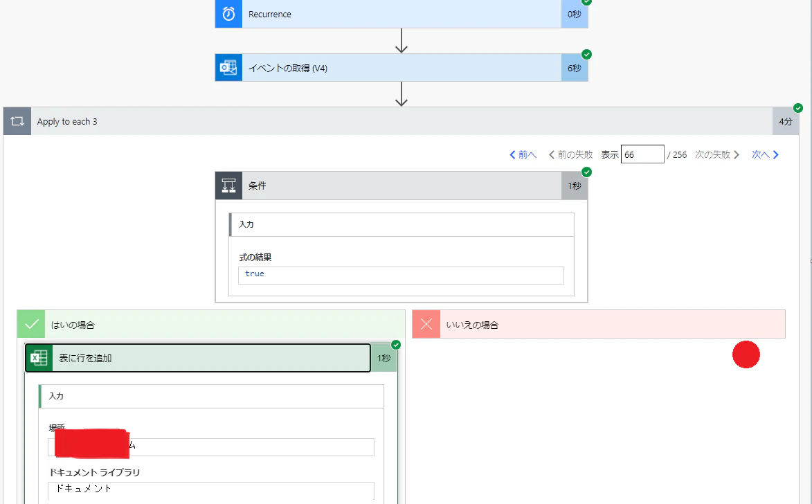This screenshot has width=812, height=504.
Task: Expand the いいえの場合 branch header
Action: [x=599, y=324]
